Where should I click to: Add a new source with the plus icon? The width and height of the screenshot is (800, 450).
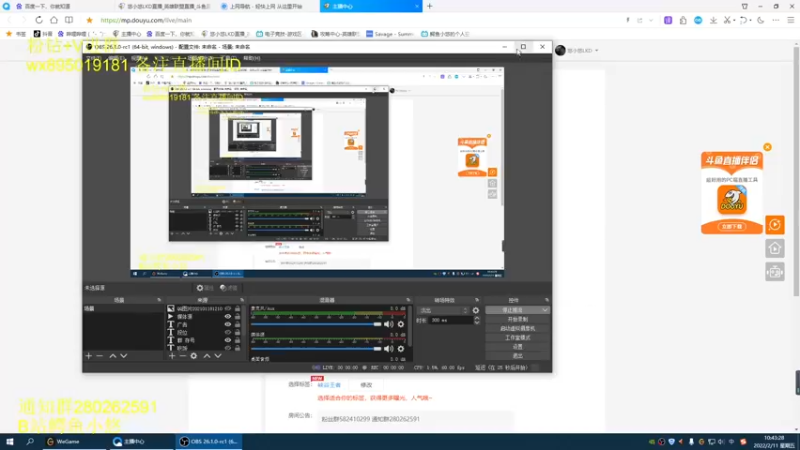pyautogui.click(x=172, y=356)
